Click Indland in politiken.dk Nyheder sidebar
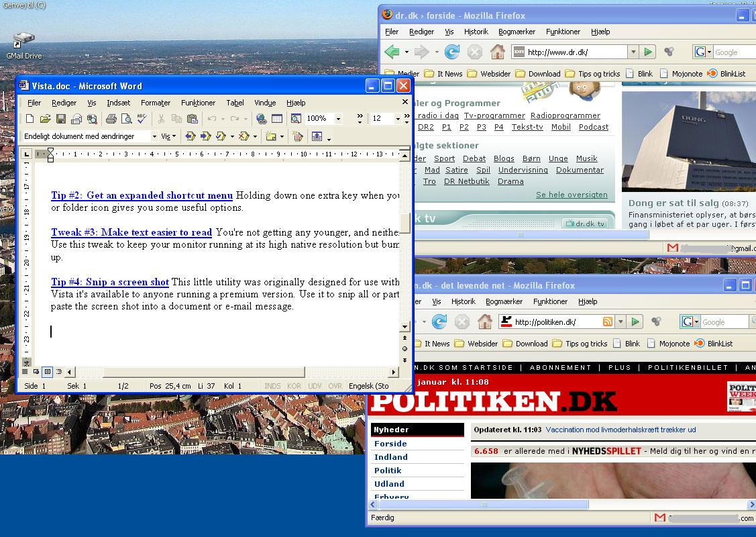This screenshot has height=537, width=756. (391, 457)
